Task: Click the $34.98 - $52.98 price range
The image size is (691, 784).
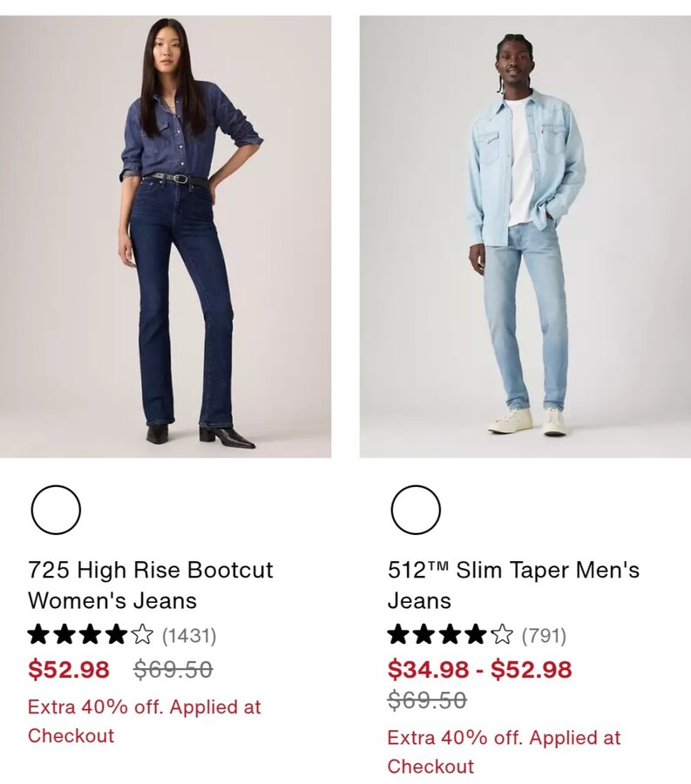Action: point(479,669)
